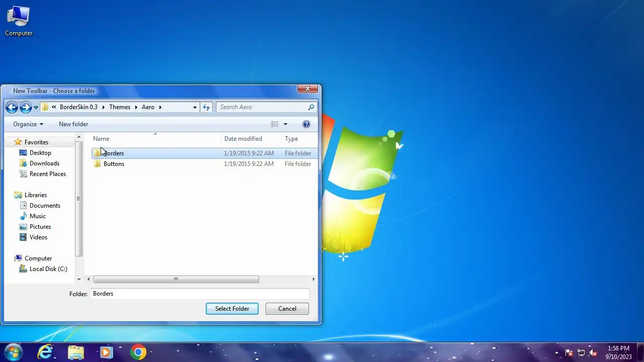Open the address bar history dropdown
Viewport: 644px width, 362px height.
195,107
